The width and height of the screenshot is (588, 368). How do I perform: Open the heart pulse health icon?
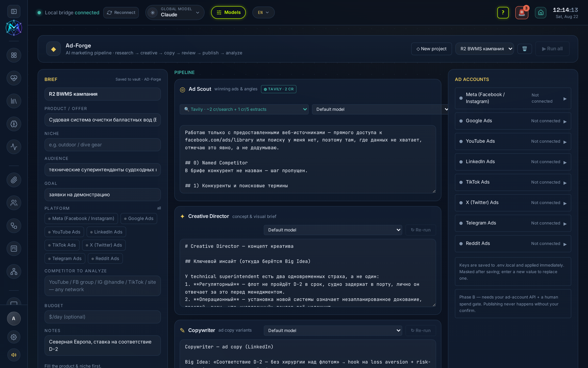pos(14,78)
